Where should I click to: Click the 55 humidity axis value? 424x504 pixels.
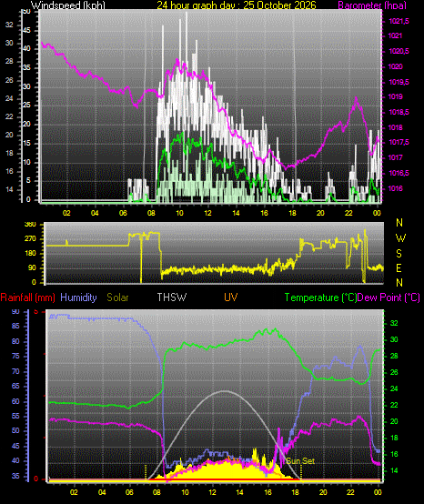tap(15, 417)
